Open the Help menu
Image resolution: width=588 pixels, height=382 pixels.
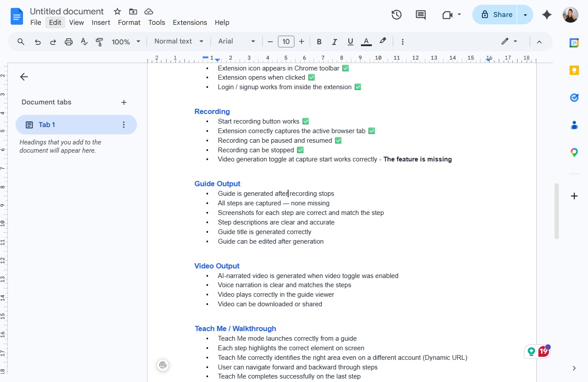click(x=222, y=23)
